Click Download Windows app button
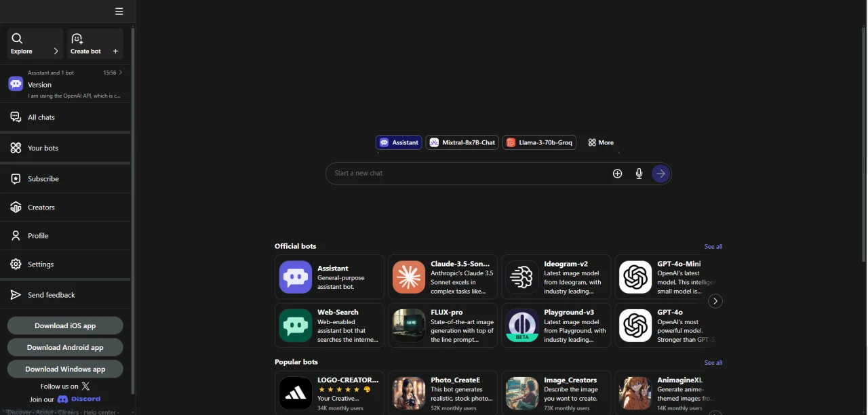This screenshot has width=868, height=415. click(x=65, y=369)
